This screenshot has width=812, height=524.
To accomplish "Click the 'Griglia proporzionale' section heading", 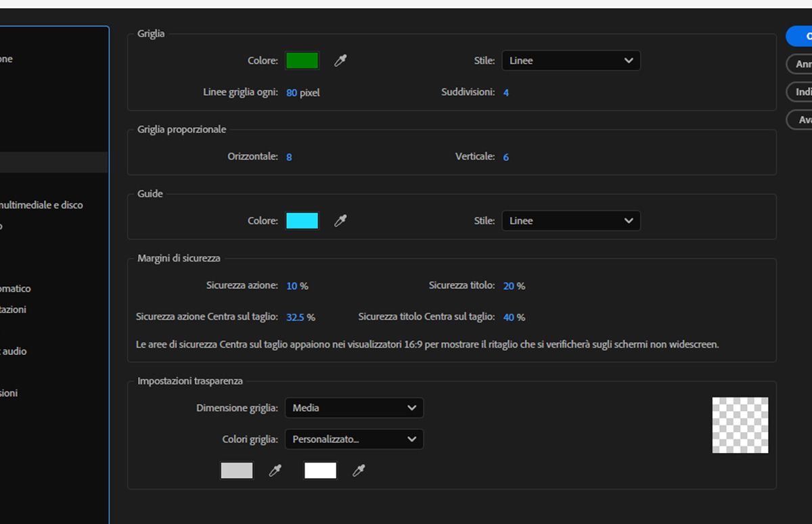I will pyautogui.click(x=182, y=129).
